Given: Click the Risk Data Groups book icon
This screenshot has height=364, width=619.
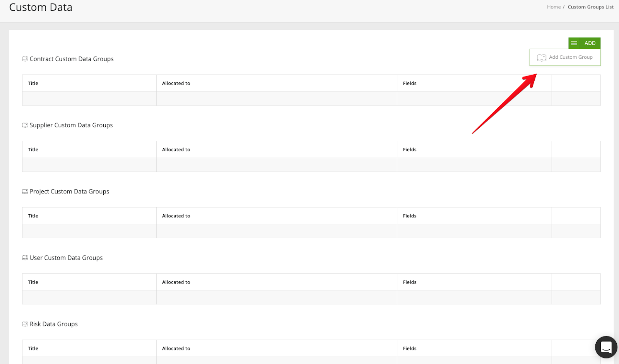Looking at the screenshot, I should click(x=25, y=324).
